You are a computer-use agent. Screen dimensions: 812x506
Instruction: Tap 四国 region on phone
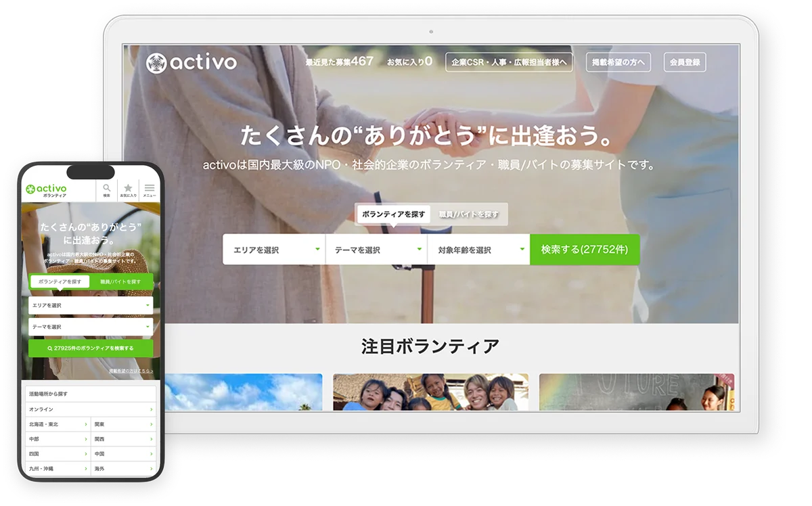58,454
